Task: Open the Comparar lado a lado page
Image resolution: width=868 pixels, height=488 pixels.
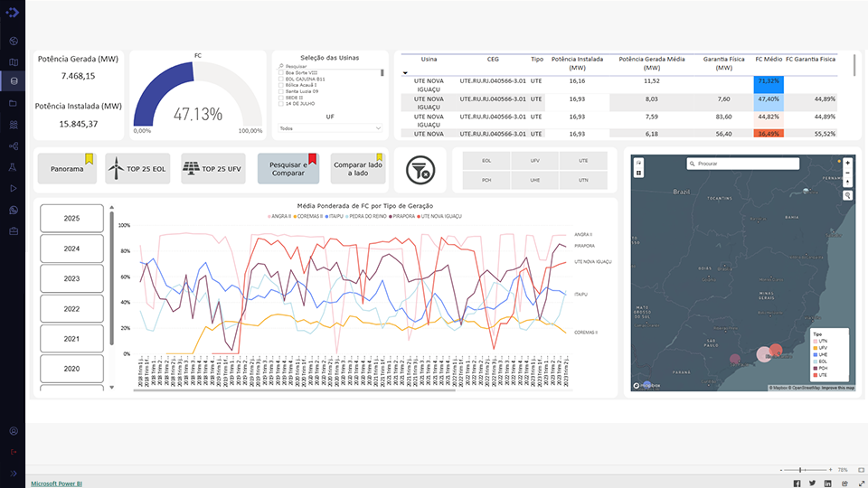Action: (x=357, y=169)
